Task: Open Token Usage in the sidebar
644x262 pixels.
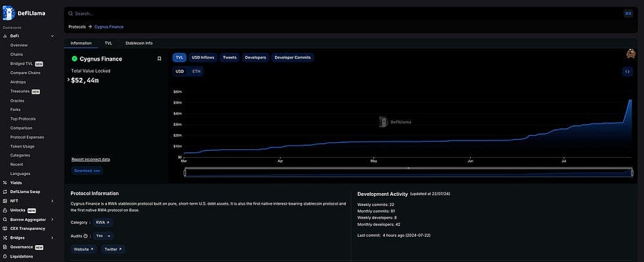Action: [x=22, y=146]
